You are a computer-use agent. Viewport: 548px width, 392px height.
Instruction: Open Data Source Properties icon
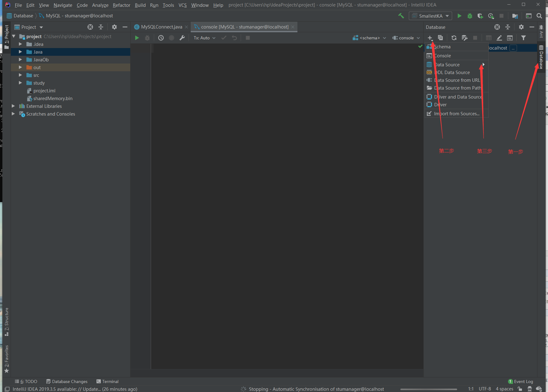(x=465, y=38)
